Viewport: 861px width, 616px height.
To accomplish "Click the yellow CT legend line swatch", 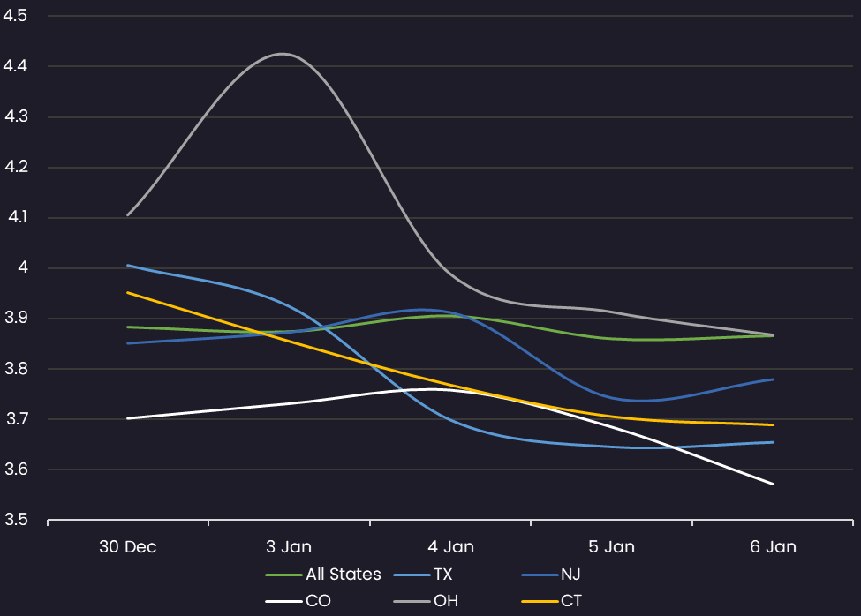I will click(x=540, y=601).
